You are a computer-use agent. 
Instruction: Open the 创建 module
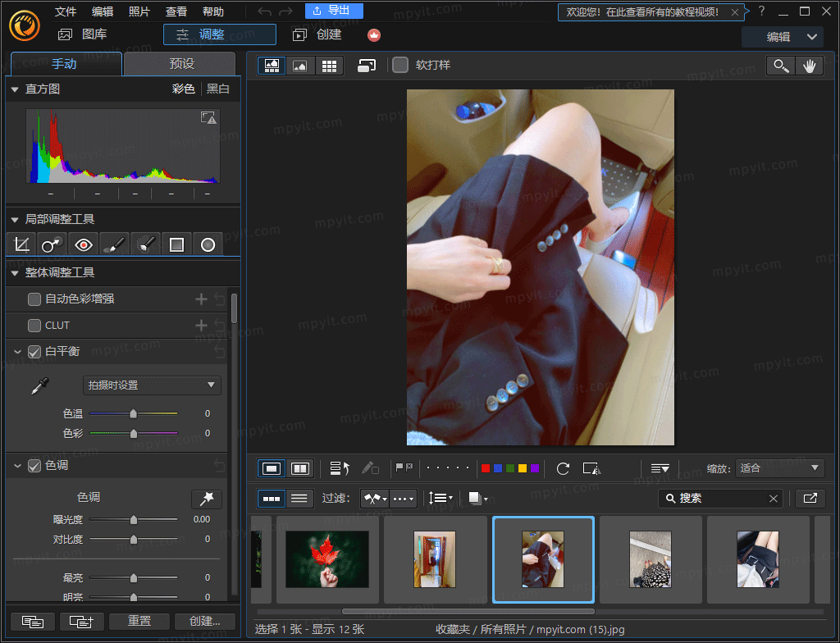tap(317, 34)
